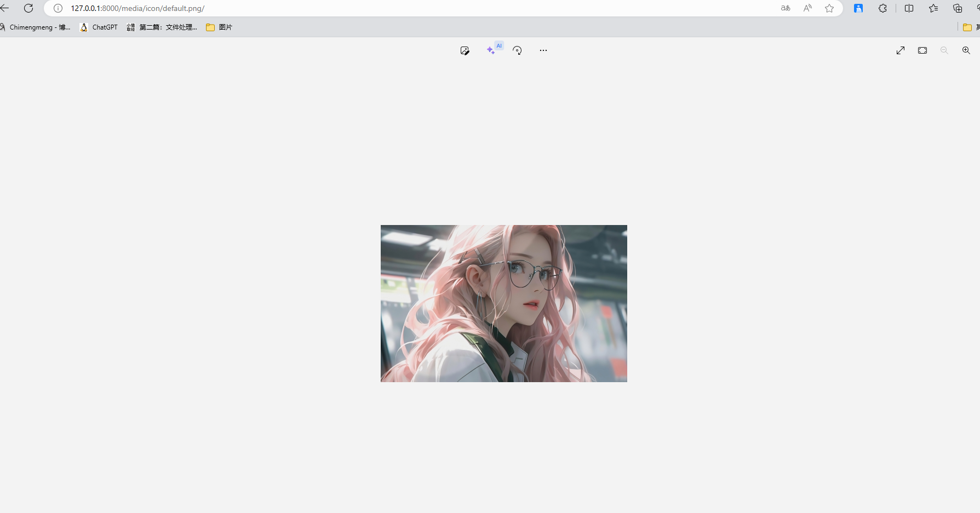Open the 图片 bookmarks folder

219,27
